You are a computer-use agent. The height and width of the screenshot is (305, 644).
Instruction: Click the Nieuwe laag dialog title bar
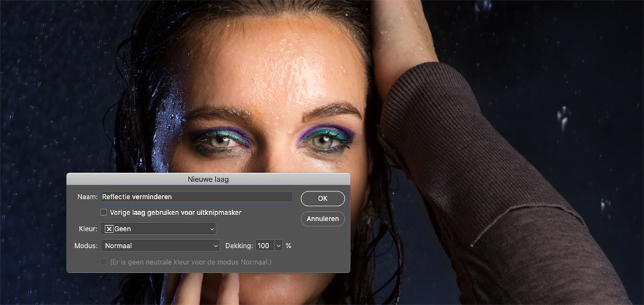pyautogui.click(x=208, y=179)
